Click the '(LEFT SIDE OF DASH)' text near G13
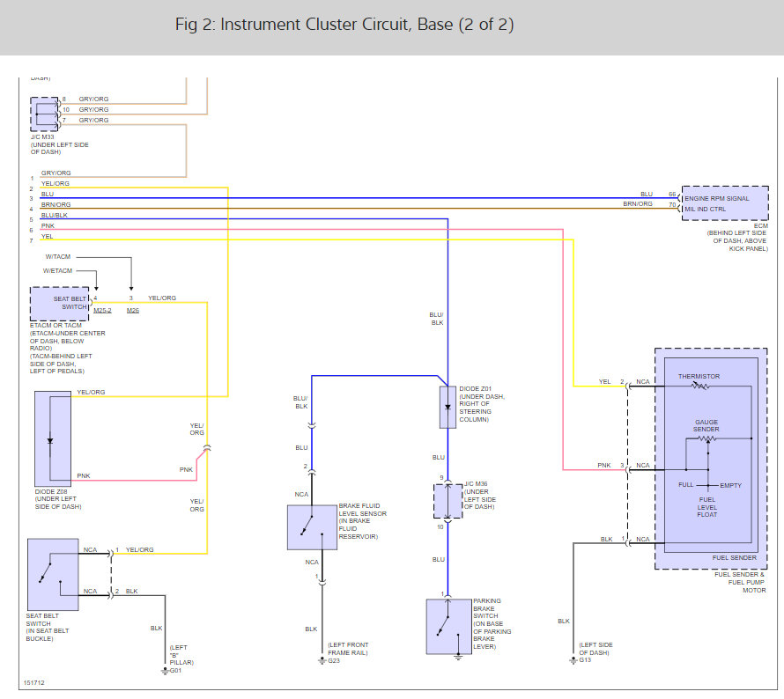 (595, 649)
